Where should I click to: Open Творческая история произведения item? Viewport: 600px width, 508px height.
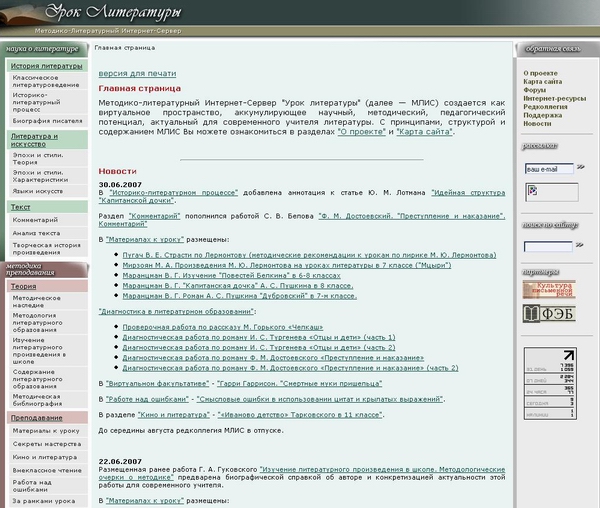coord(47,249)
